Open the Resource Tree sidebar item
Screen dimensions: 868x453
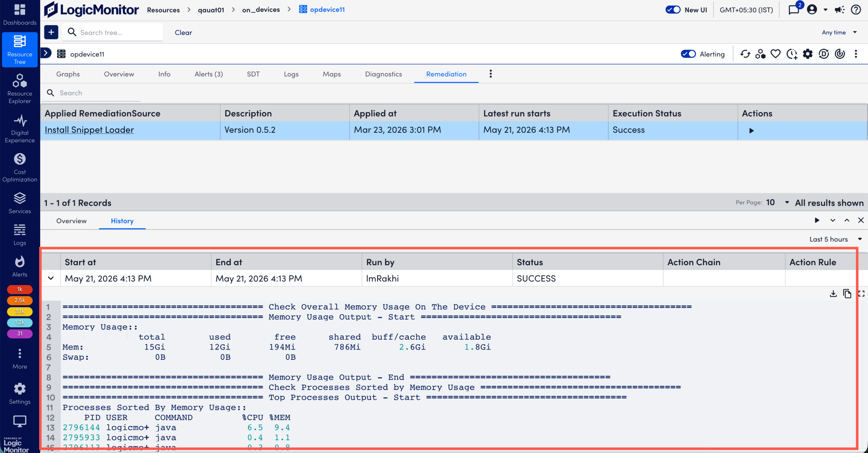tap(20, 50)
